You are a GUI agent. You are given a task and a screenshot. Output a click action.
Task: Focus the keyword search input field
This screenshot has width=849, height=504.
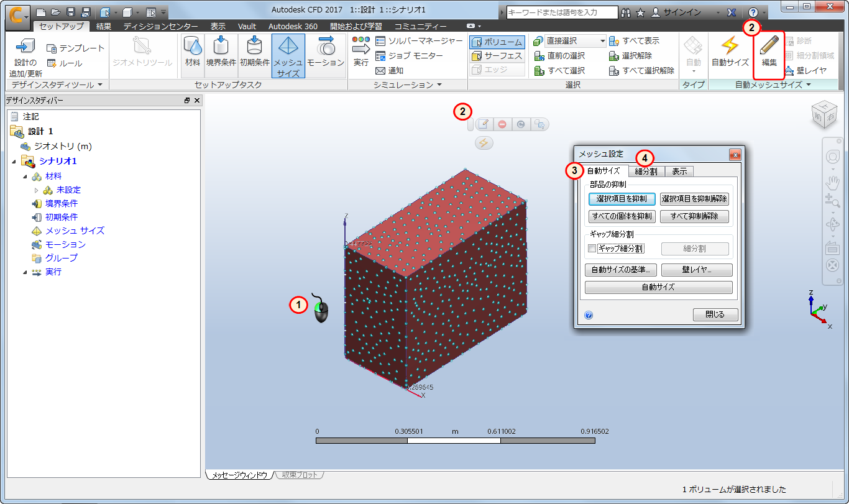[562, 12]
